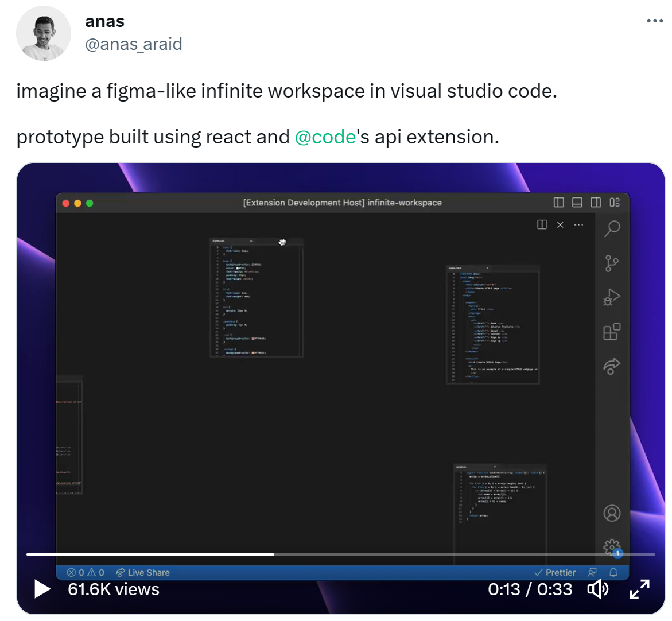Image resolution: width=672 pixels, height=621 pixels.
Task: Close the editor tab with the X
Action: pos(560,224)
